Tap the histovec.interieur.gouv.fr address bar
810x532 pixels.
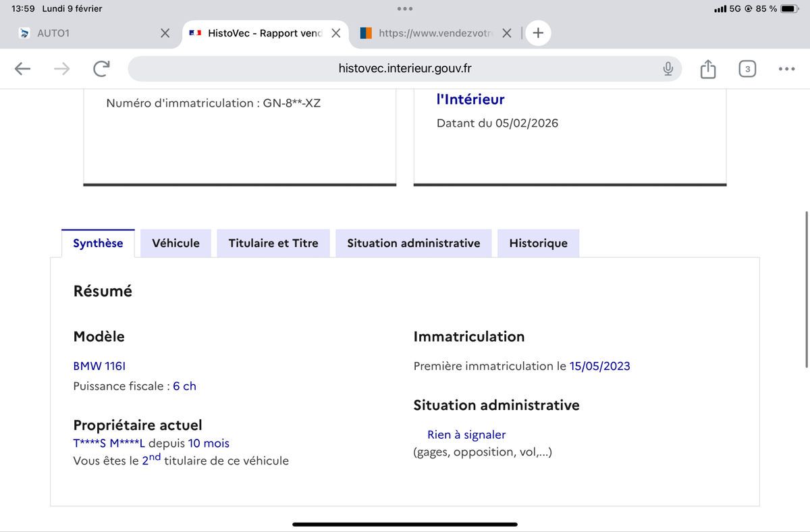404,68
